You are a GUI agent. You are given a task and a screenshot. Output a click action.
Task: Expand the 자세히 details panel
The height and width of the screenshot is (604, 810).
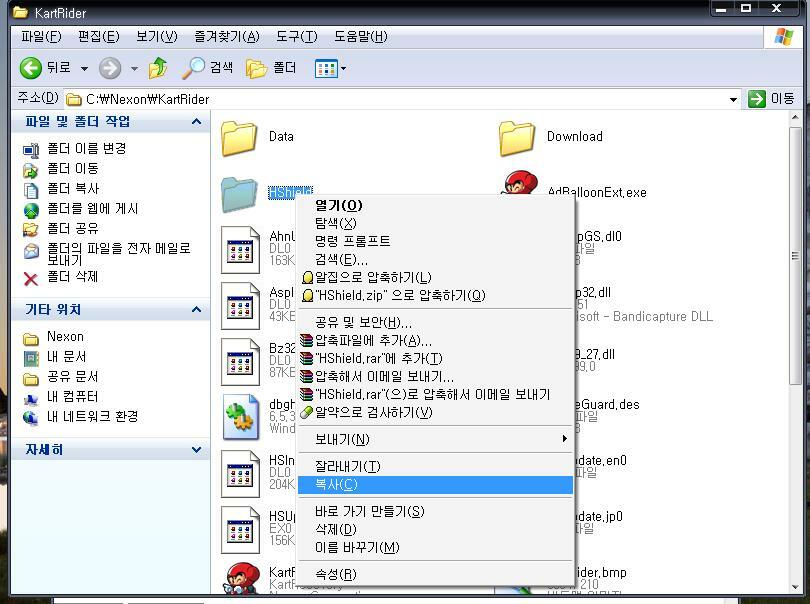point(196,450)
